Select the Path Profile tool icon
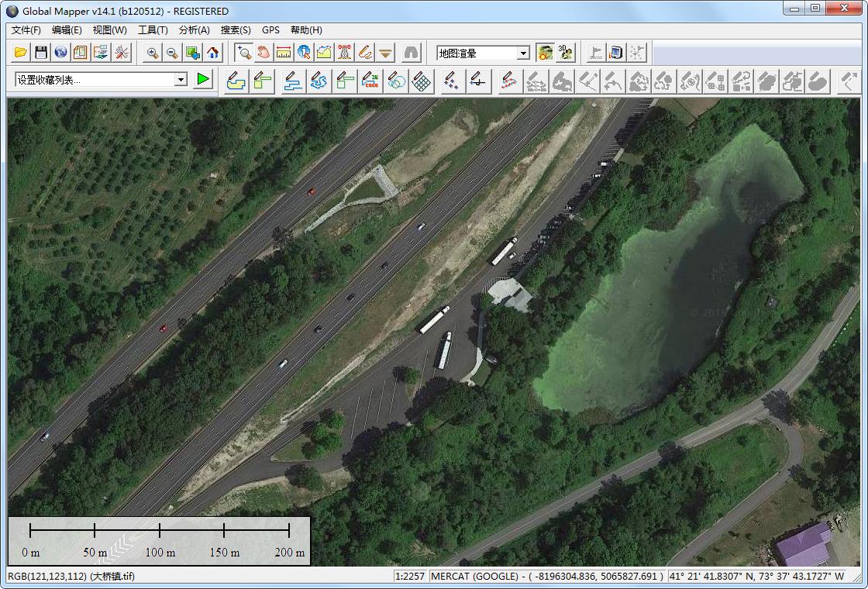This screenshot has height=589, width=868. [324, 53]
